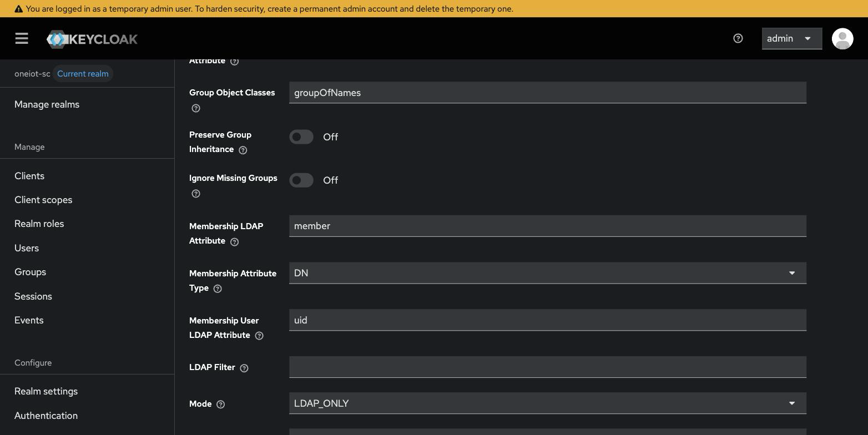Toggle Ignore Missing Groups switch
868x435 pixels.
[x=301, y=180]
